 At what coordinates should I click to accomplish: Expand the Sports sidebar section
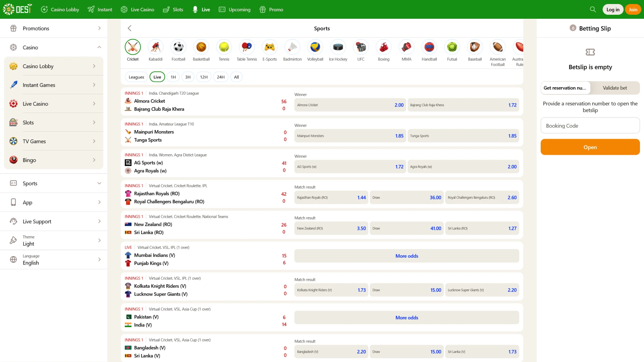pos(99,183)
